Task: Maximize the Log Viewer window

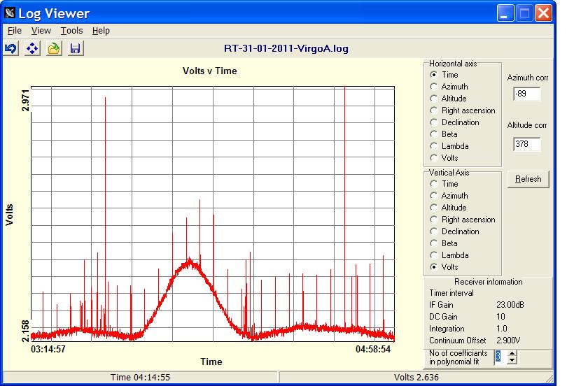Action: [x=524, y=13]
